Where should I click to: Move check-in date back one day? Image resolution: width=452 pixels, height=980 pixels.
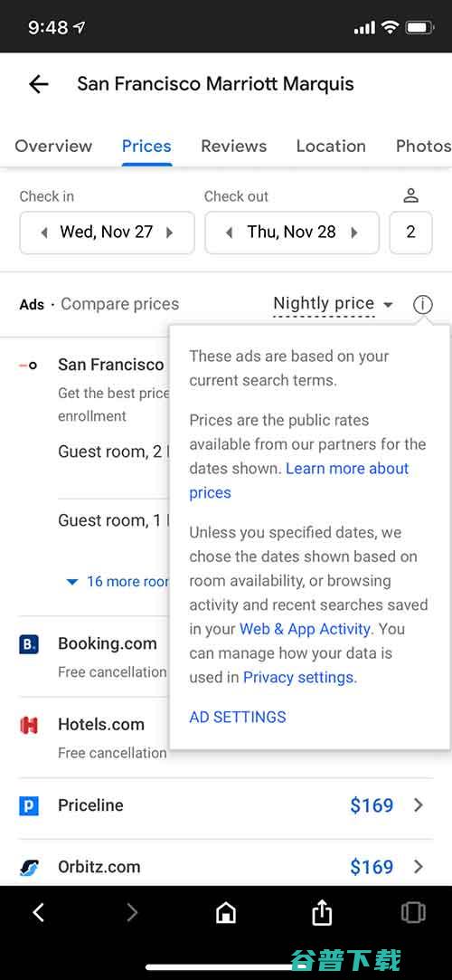pyautogui.click(x=43, y=233)
